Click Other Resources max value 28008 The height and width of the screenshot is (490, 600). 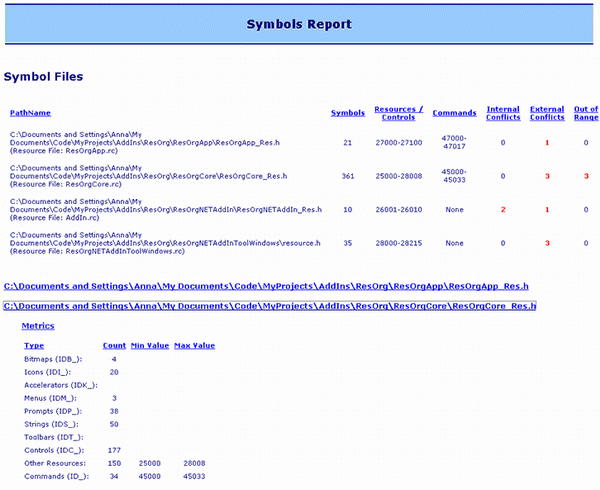click(x=194, y=463)
